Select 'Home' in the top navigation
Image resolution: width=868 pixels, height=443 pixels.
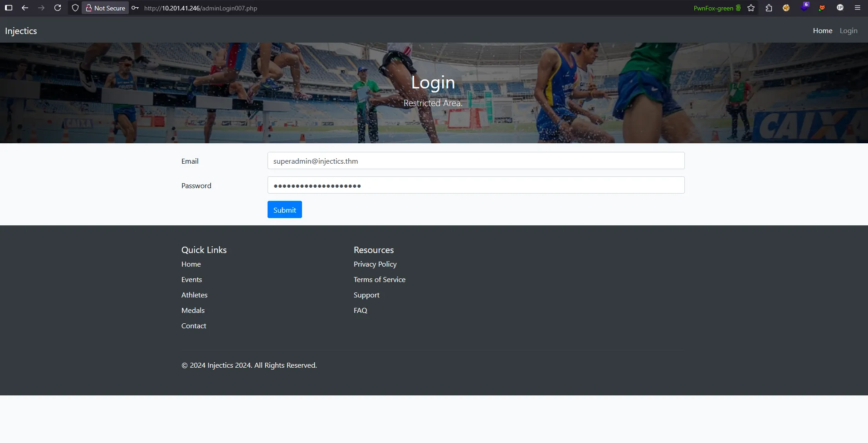(822, 30)
